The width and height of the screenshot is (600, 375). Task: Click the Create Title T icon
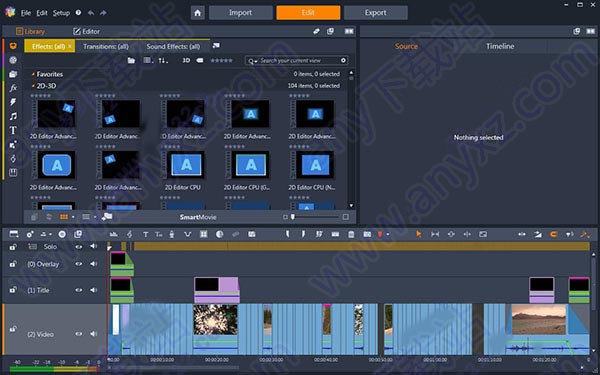click(x=145, y=234)
